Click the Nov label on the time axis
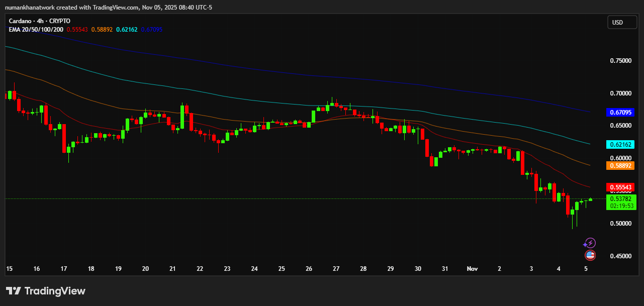644x306 pixels. [472, 269]
